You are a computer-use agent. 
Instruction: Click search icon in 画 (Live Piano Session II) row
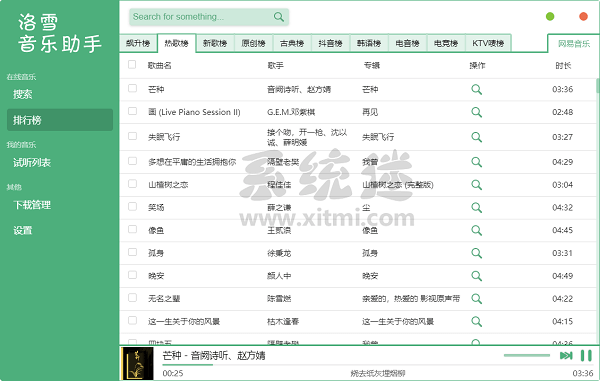click(476, 112)
